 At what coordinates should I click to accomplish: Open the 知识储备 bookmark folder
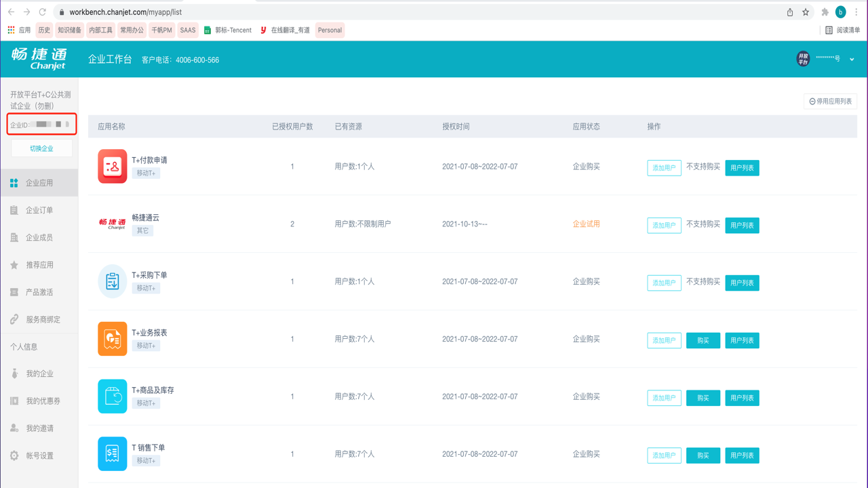pos(69,30)
